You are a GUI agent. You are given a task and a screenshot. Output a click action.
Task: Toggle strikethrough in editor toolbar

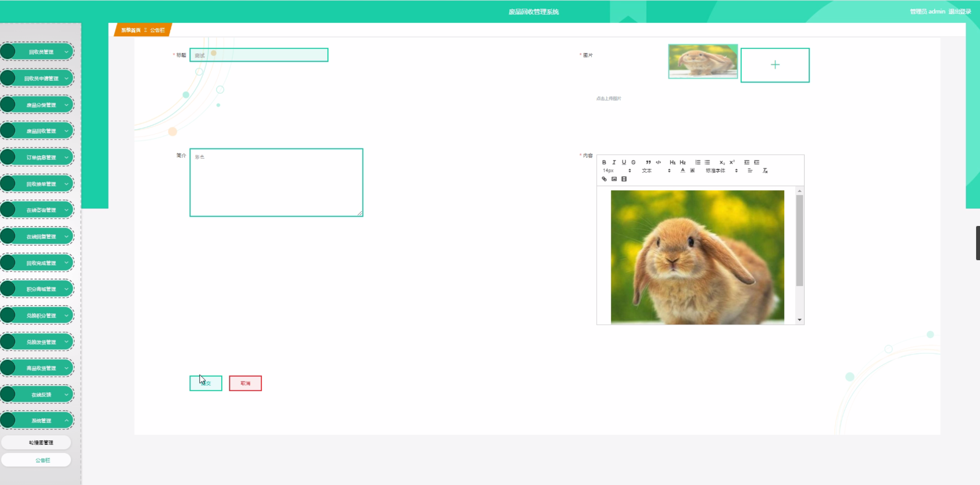633,162
